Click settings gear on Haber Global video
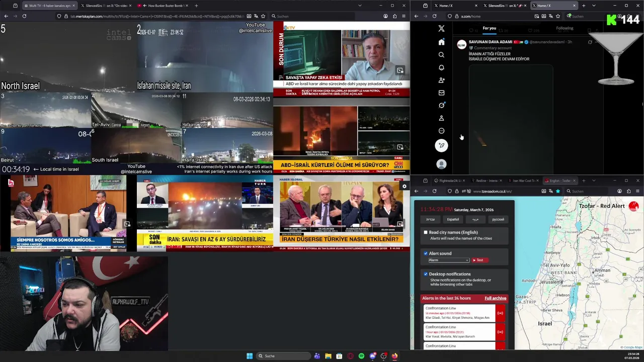The height and width of the screenshot is (362, 644). 404,187
